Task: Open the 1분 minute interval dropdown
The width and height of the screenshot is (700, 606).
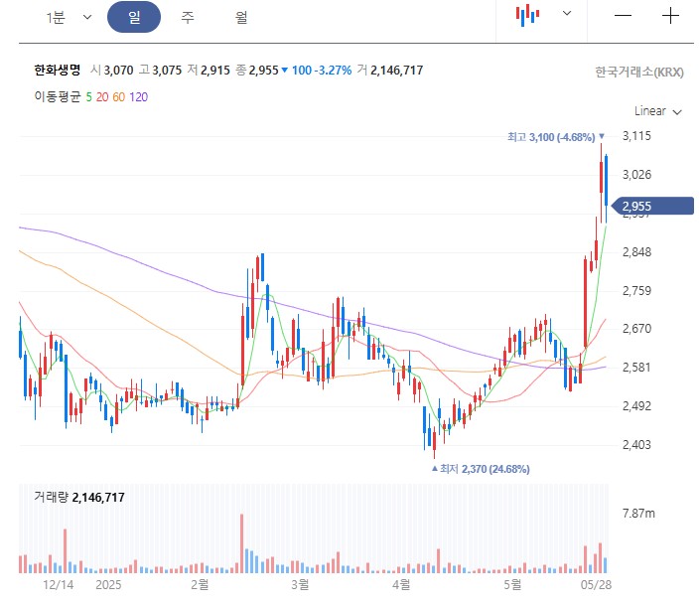Action: click(69, 18)
